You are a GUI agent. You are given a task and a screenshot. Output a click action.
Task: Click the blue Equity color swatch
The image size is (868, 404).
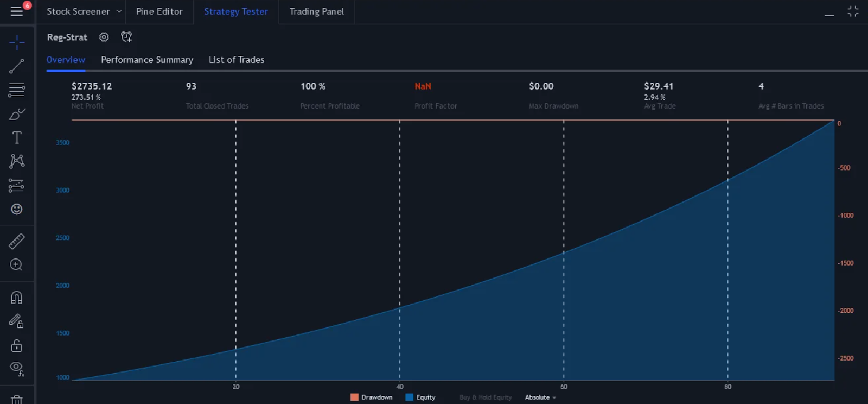(410, 397)
